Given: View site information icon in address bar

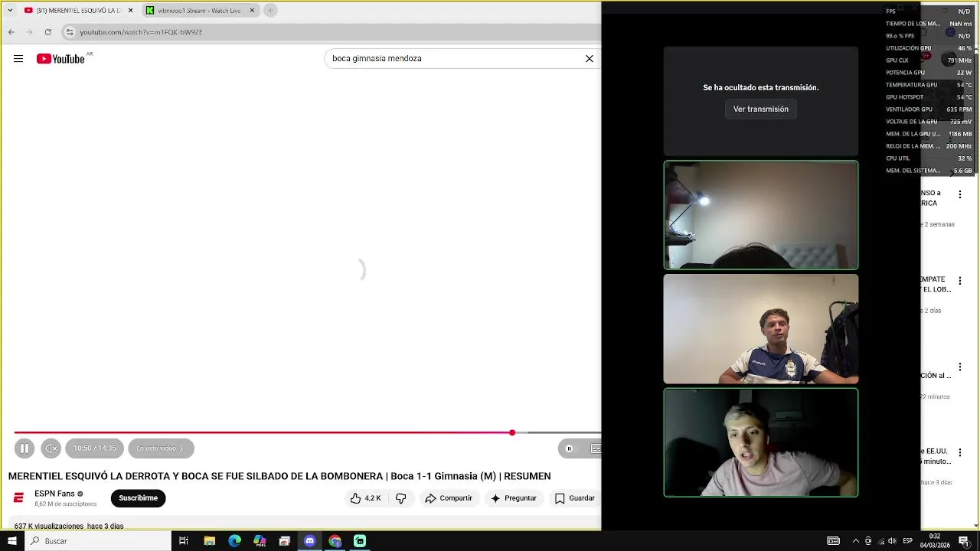Looking at the screenshot, I should [70, 32].
